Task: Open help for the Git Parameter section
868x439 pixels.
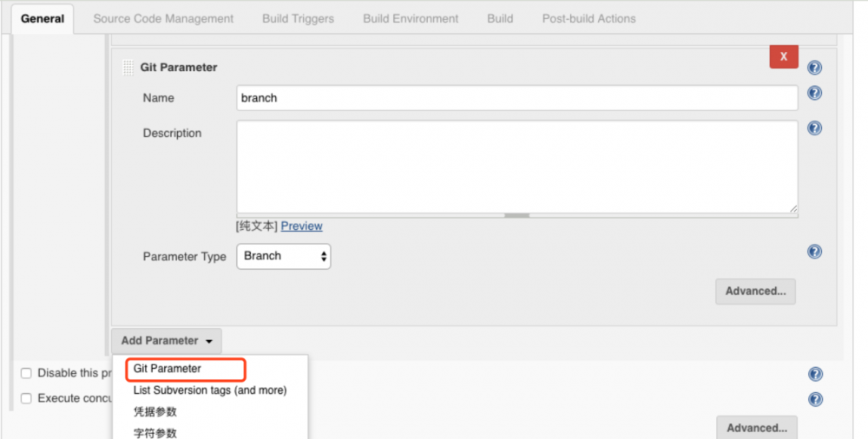Action: (814, 68)
